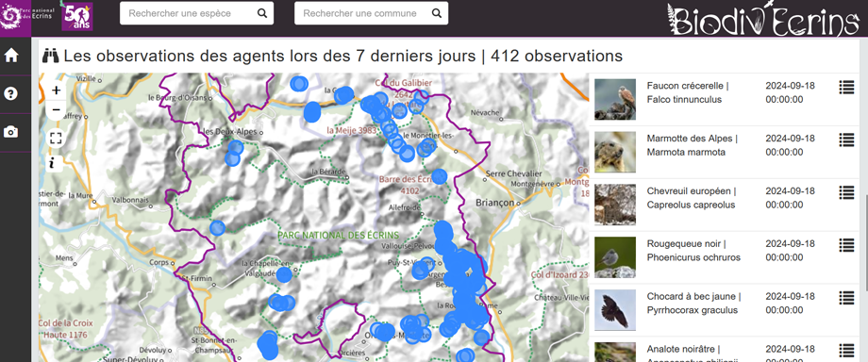The height and width of the screenshot is (362, 868).
Task: Zoom in on the map
Action: pos(56,90)
